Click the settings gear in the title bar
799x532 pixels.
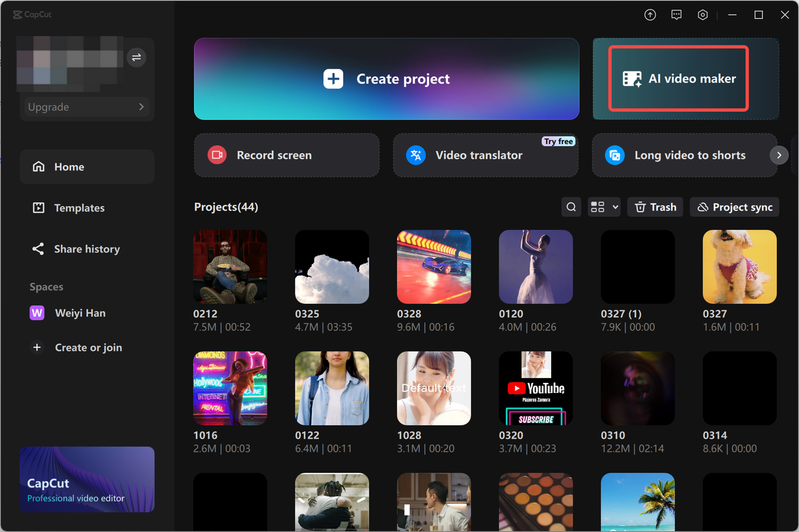pos(702,14)
